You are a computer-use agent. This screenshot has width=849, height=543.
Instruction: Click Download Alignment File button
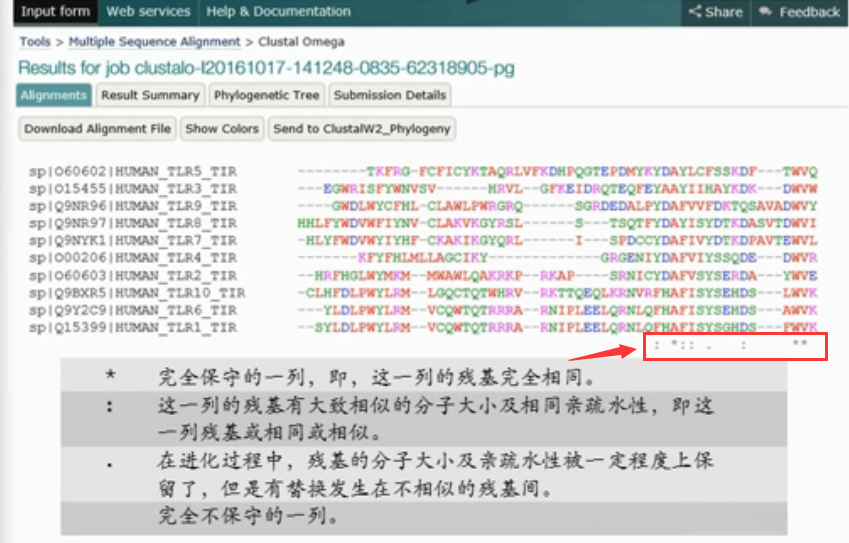[x=97, y=129]
